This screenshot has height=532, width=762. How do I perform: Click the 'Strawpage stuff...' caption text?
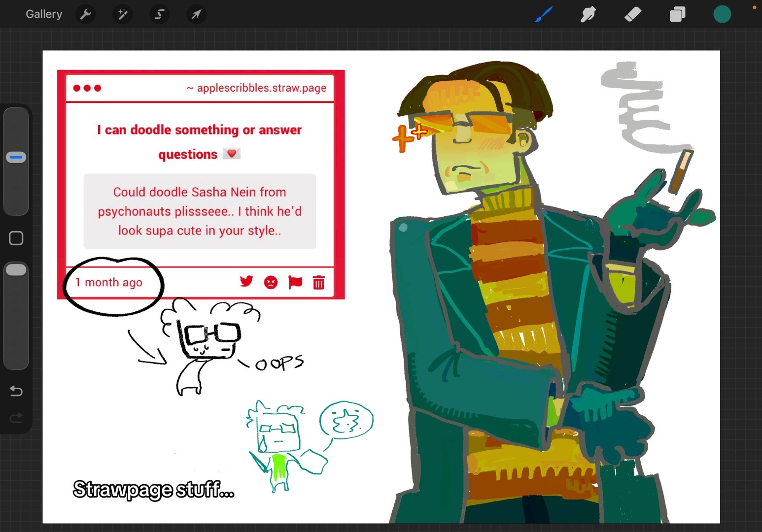click(153, 490)
